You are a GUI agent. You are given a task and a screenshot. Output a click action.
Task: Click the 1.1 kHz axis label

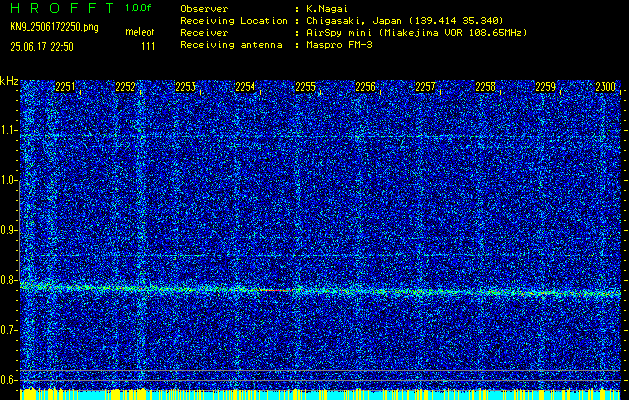click(x=8, y=130)
